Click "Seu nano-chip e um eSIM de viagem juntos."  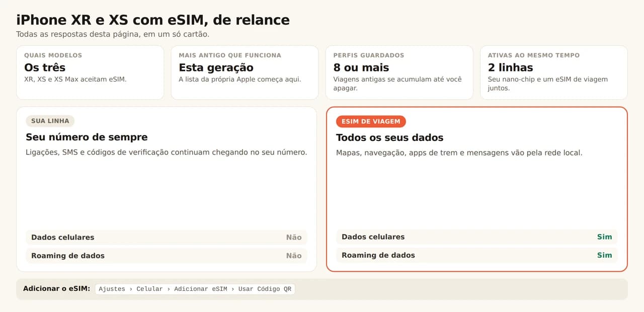click(x=548, y=84)
